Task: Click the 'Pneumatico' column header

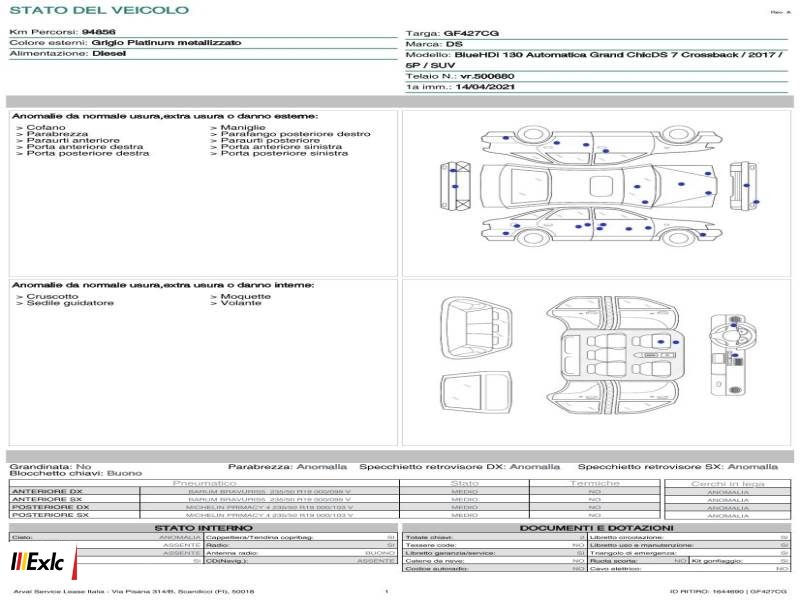Action: [x=205, y=483]
